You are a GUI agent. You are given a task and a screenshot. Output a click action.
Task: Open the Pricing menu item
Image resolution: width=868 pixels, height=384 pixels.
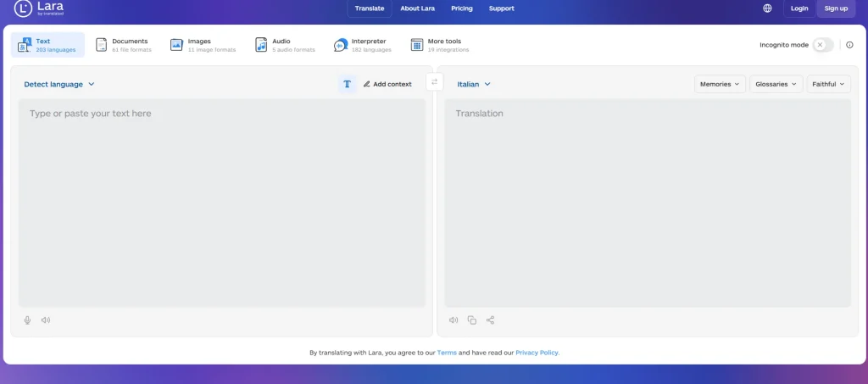(x=462, y=8)
